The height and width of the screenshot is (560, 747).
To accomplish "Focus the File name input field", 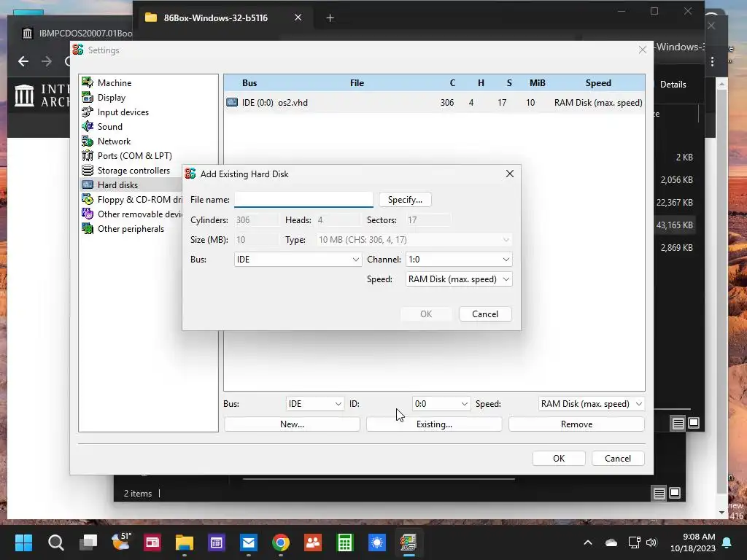I will [x=303, y=200].
